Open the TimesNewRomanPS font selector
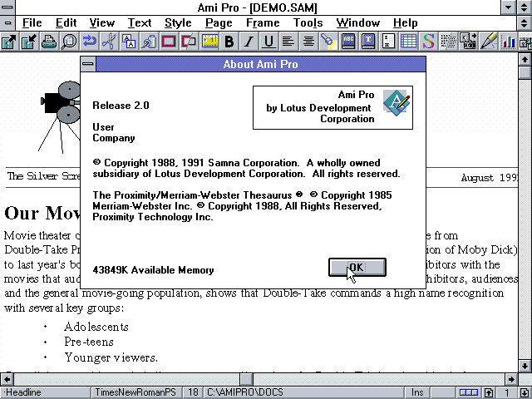Viewport: 532px width, 399px height. pos(138,392)
